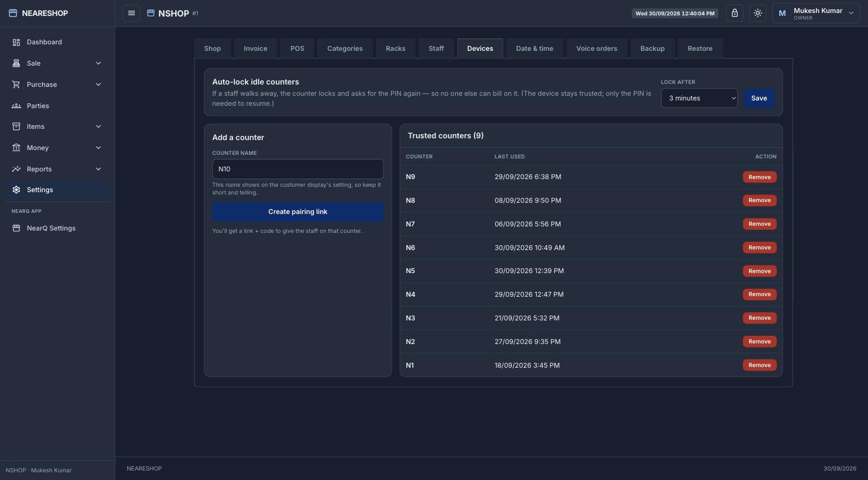
Task: Open the Restore tab
Action: click(x=700, y=48)
